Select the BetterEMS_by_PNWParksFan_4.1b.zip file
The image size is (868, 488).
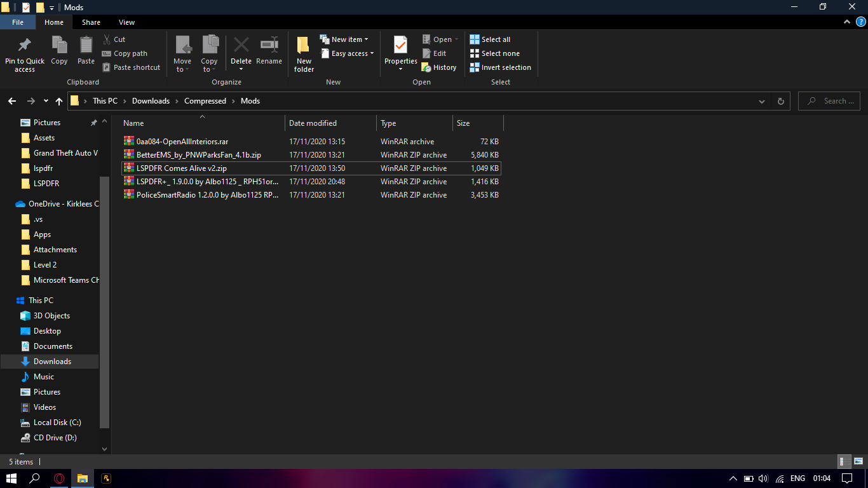pyautogui.click(x=198, y=155)
